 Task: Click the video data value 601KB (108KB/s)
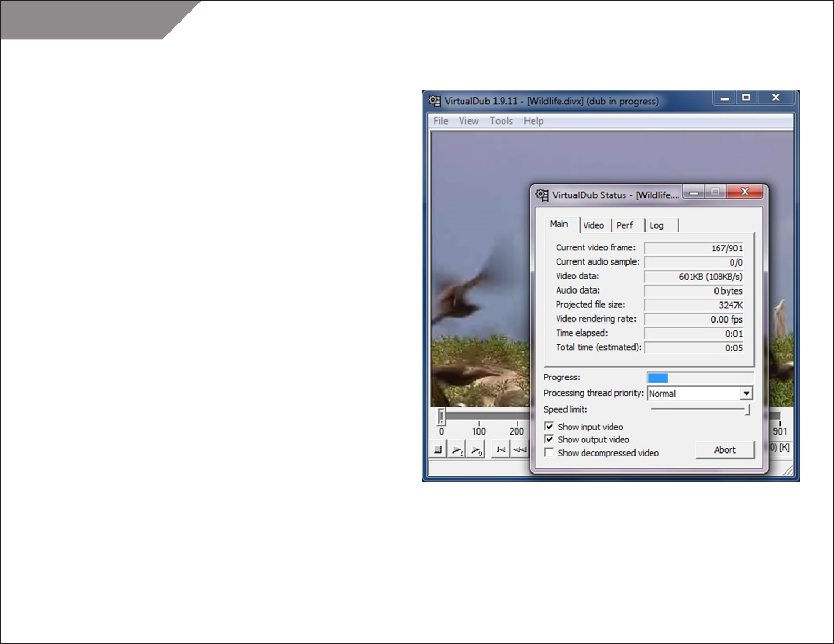[x=711, y=277]
